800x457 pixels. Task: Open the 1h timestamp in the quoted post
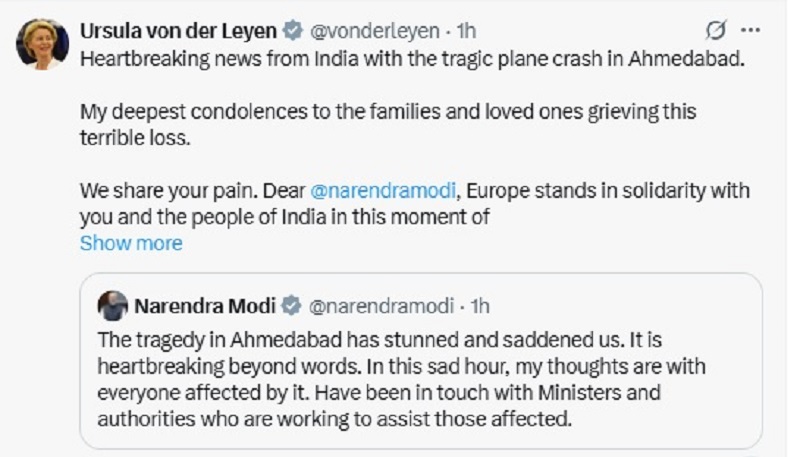click(478, 305)
